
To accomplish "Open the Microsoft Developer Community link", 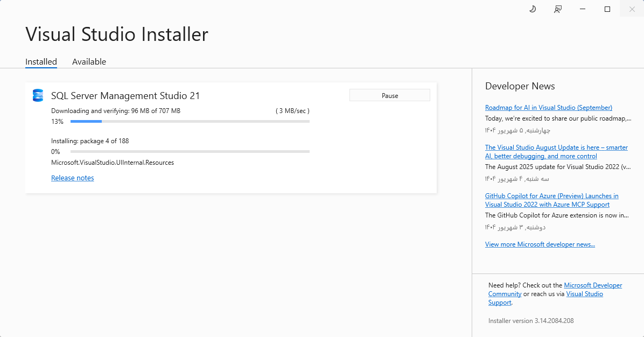I will (x=593, y=285).
